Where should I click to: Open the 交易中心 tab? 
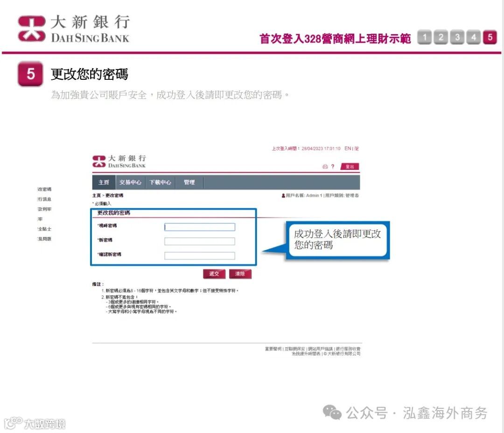click(x=130, y=182)
